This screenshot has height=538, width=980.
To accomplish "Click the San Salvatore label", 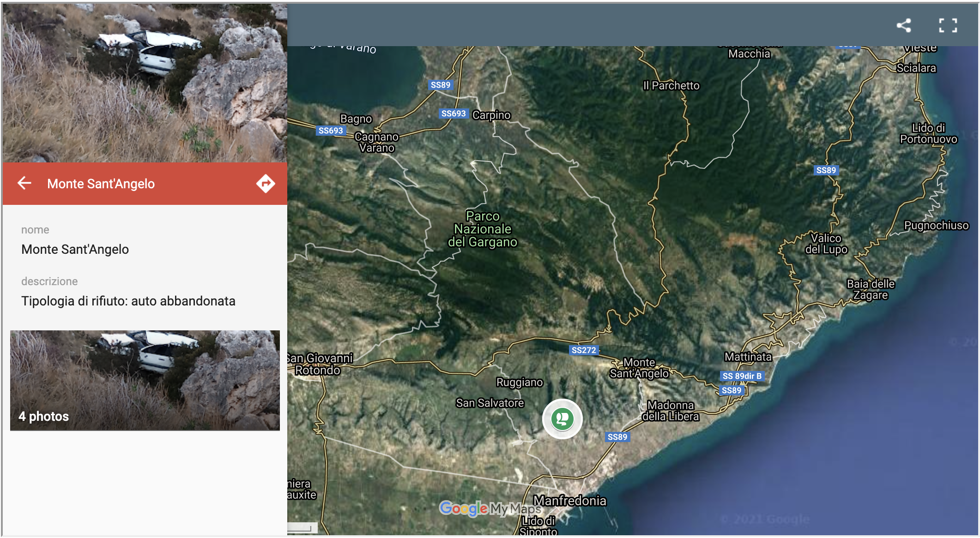I will (490, 403).
